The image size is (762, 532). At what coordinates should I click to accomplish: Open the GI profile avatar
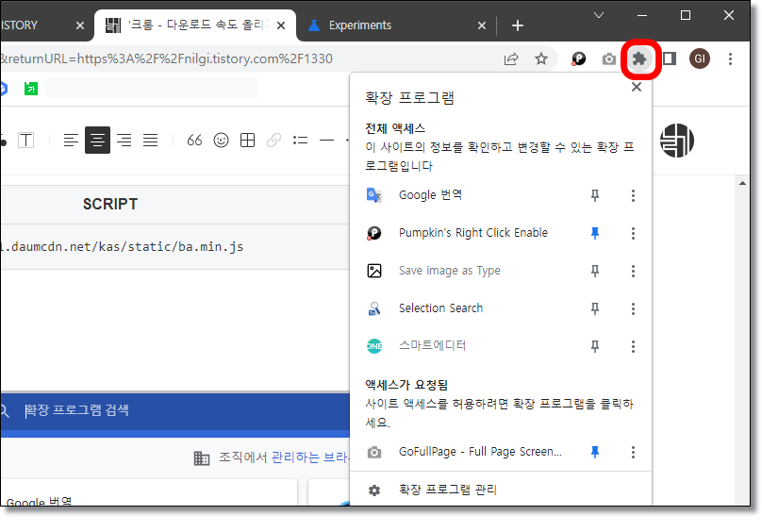(700, 58)
